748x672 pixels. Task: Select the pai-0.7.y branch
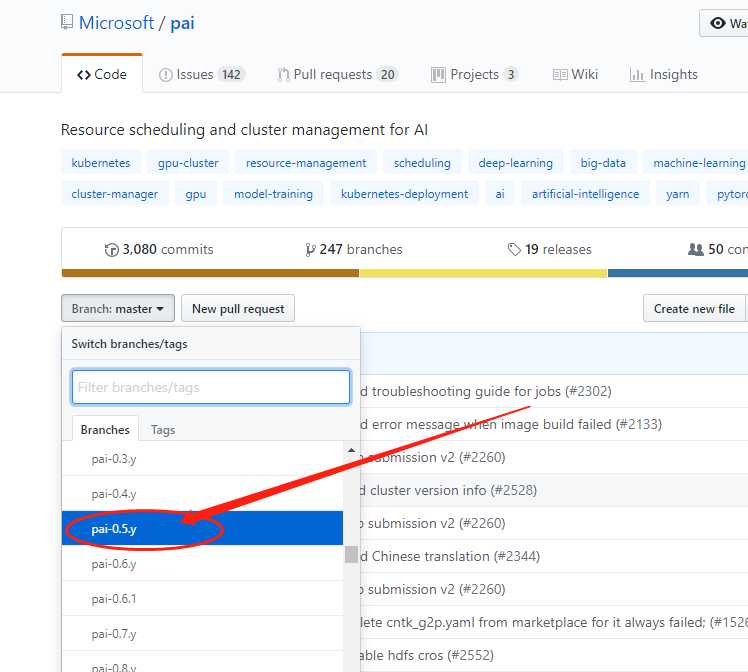point(202,634)
